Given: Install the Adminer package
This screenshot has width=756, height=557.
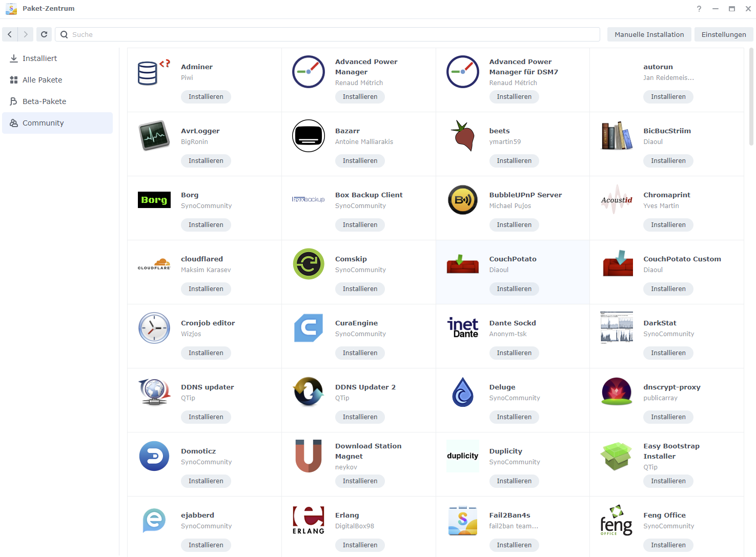Looking at the screenshot, I should [206, 97].
